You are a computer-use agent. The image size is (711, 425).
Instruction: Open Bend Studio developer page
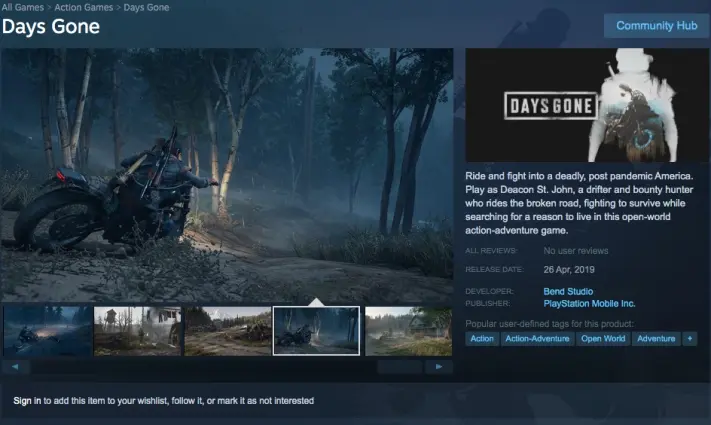tap(568, 291)
